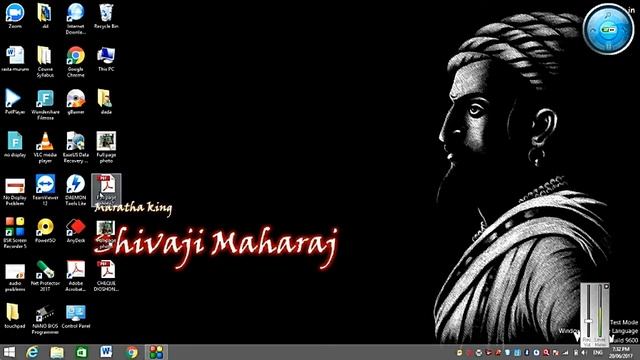Click the red magnifier tray icon

click(546, 352)
